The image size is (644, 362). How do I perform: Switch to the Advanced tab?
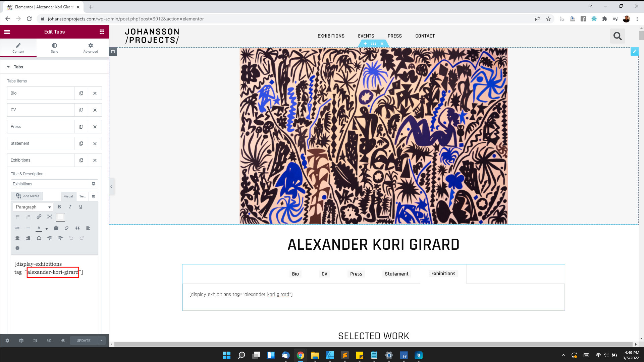pos(91,48)
